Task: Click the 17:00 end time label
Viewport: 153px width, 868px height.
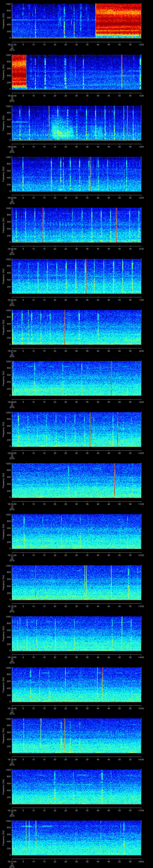Action: [x=141, y=810]
